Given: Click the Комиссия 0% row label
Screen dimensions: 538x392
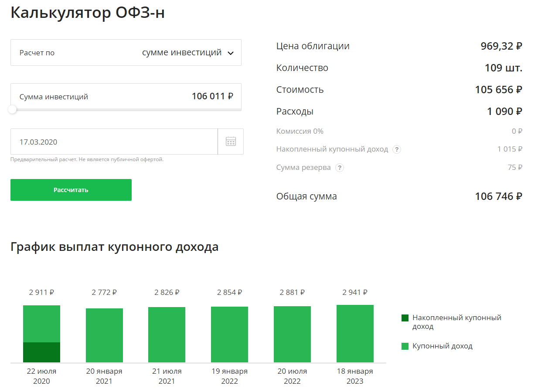Looking at the screenshot, I should (300, 131).
